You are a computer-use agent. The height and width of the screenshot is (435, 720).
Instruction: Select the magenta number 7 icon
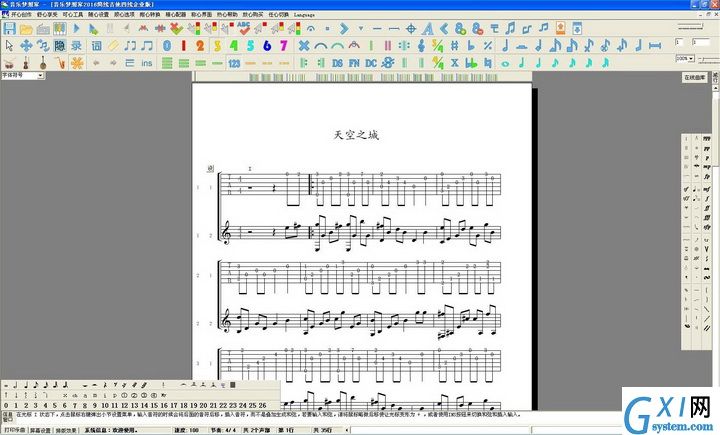click(x=284, y=45)
